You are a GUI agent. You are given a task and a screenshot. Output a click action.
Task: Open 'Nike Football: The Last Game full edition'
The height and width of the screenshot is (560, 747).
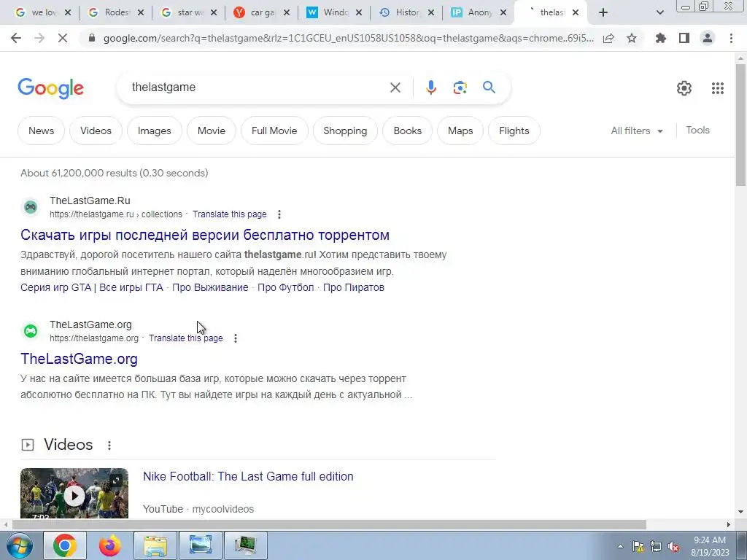[x=248, y=476]
